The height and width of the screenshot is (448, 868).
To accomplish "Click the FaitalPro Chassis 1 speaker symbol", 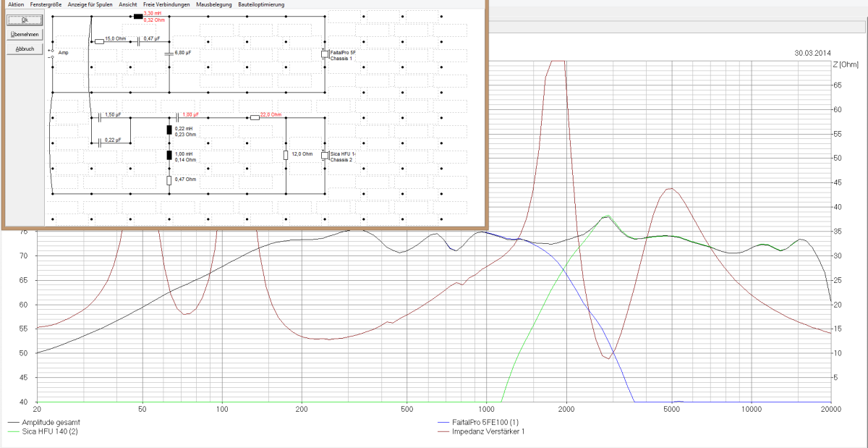I will point(325,54).
